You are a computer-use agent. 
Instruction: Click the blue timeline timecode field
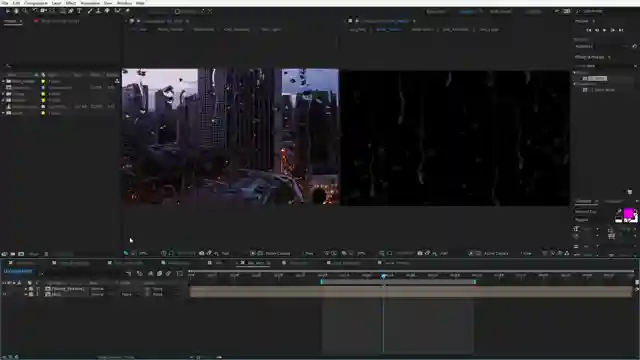pyautogui.click(x=18, y=271)
